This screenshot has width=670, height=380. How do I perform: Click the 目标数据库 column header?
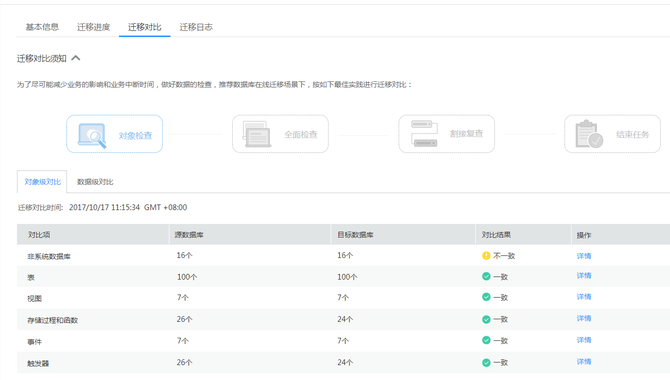356,235
